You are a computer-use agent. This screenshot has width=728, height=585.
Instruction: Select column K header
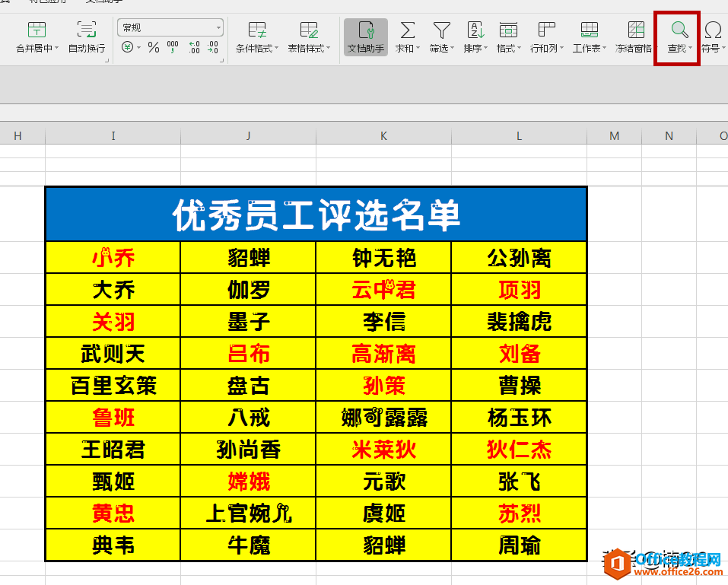click(383, 135)
